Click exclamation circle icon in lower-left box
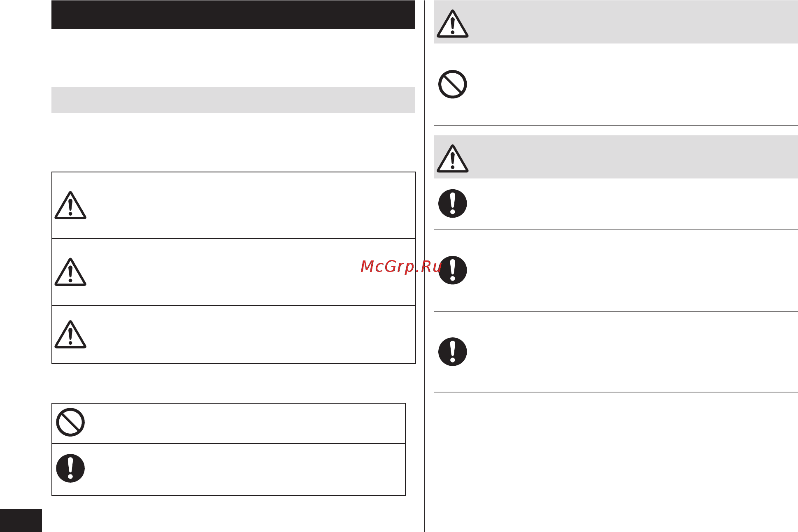 [70, 468]
